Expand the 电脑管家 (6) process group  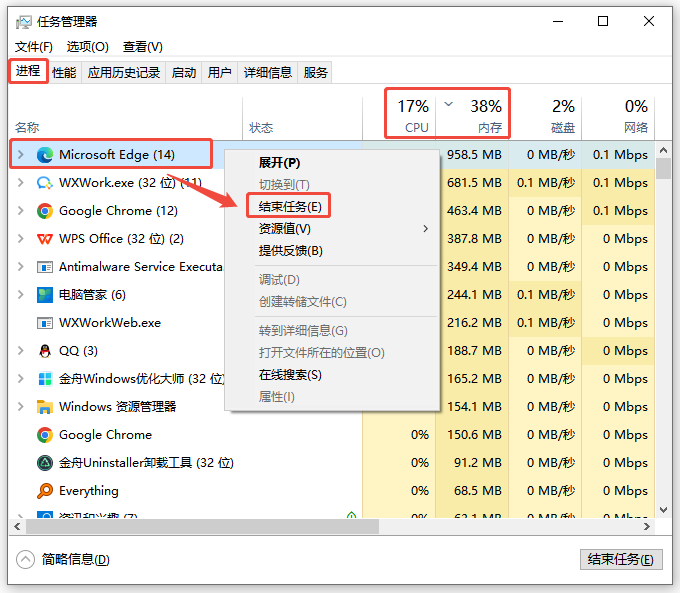click(20, 295)
